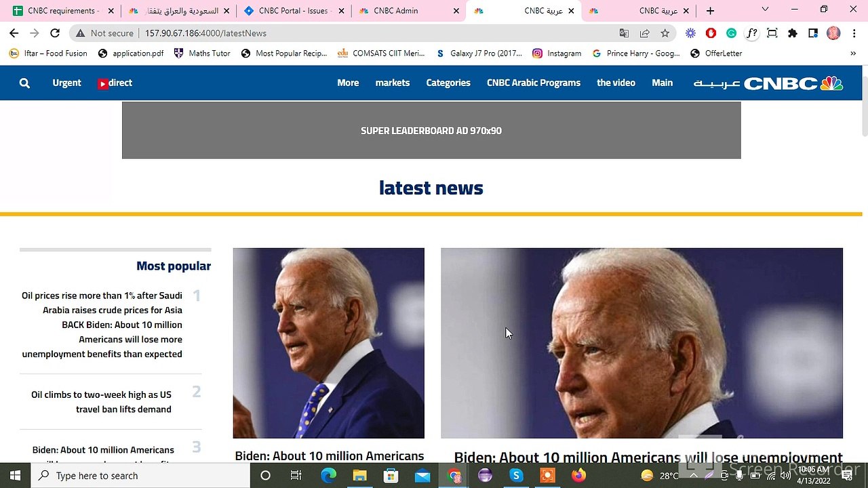Open the site search magnifier icon
Screen dimensions: 868x488
click(24, 83)
